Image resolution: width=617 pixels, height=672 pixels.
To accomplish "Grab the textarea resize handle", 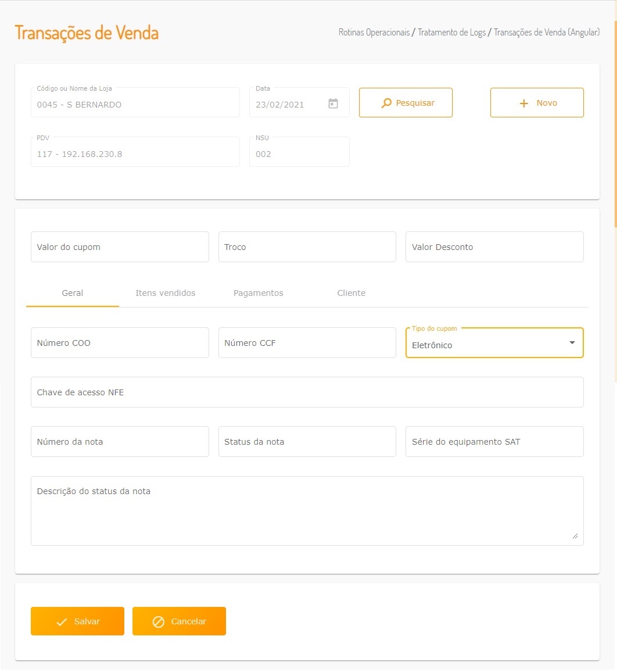I will pyautogui.click(x=575, y=535).
